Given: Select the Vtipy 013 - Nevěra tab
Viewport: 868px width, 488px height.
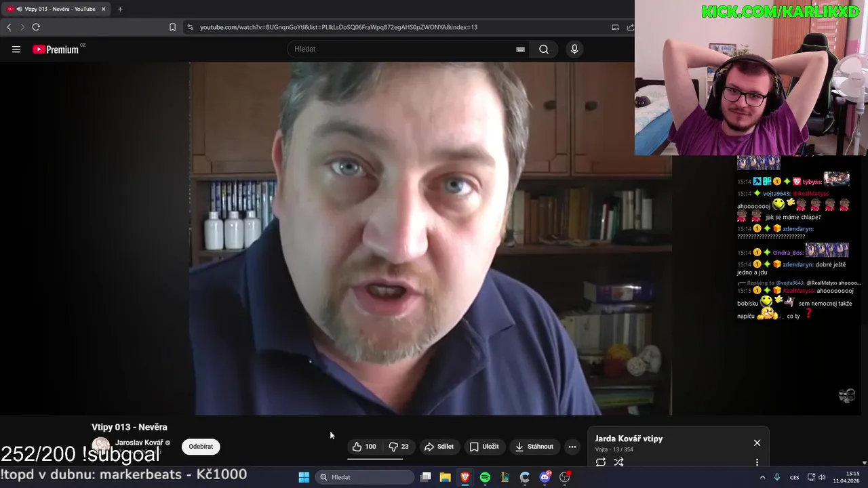Looking at the screenshot, I should pyautogui.click(x=56, y=9).
